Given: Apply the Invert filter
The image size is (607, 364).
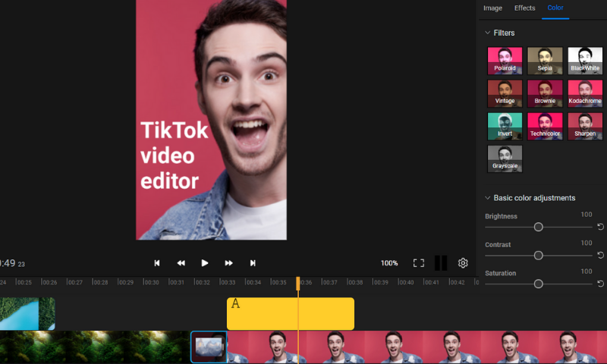Looking at the screenshot, I should pos(505,126).
